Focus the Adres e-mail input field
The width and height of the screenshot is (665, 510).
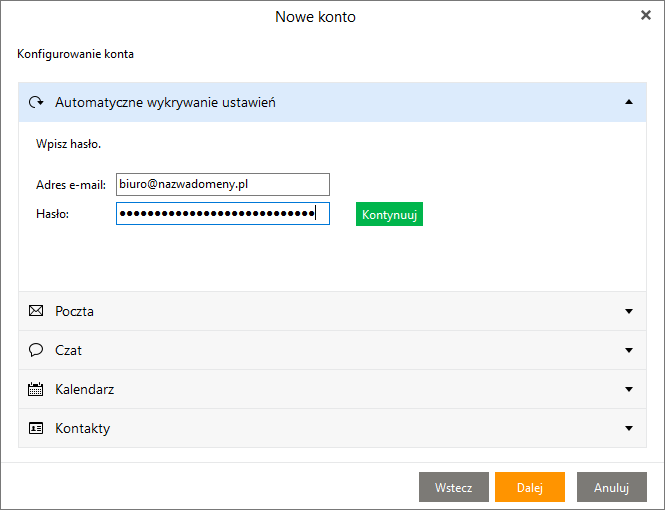point(223,184)
